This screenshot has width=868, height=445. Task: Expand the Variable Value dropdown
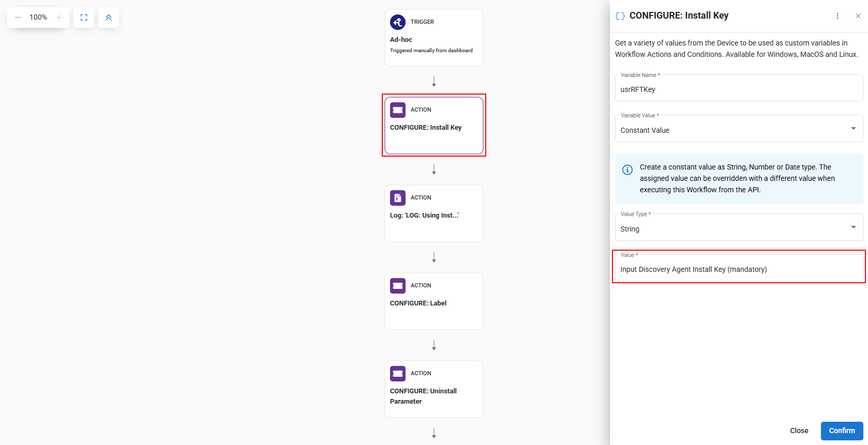click(853, 129)
